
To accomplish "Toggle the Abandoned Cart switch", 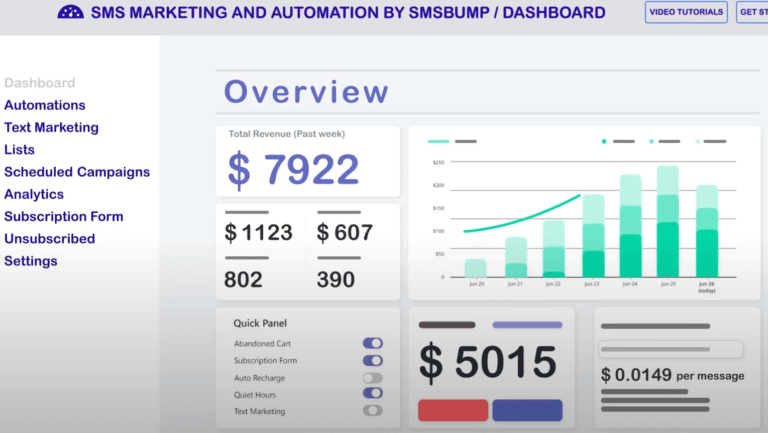I will pyautogui.click(x=373, y=343).
